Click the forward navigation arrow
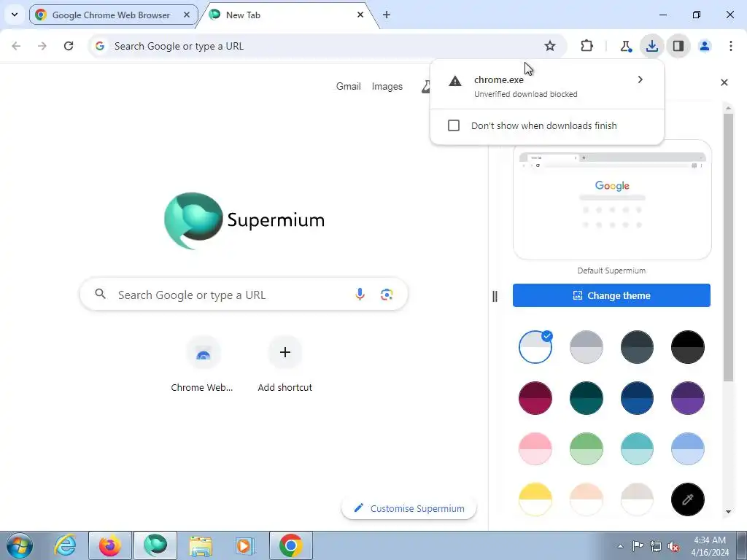Viewport: 747px width, 560px height. [42, 46]
